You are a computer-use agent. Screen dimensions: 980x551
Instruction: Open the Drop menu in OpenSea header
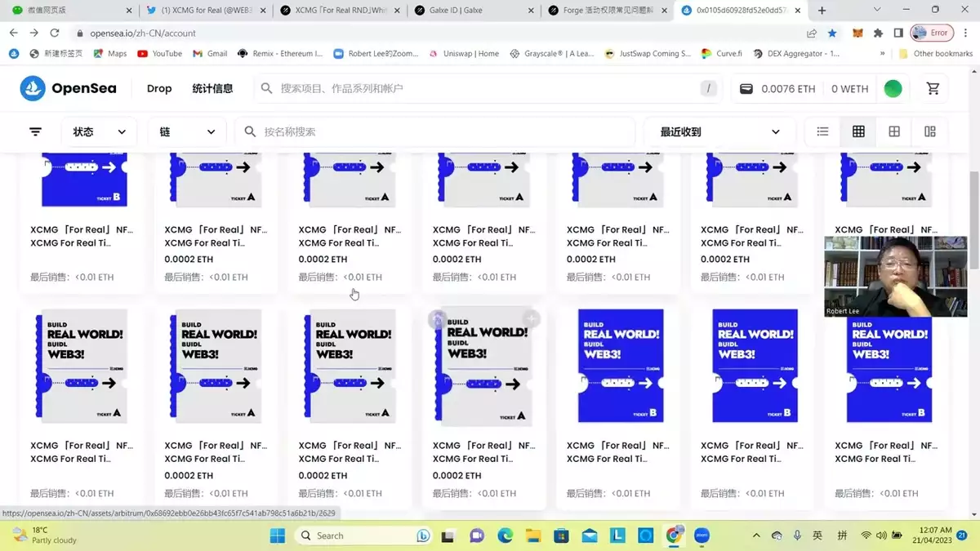pos(159,88)
